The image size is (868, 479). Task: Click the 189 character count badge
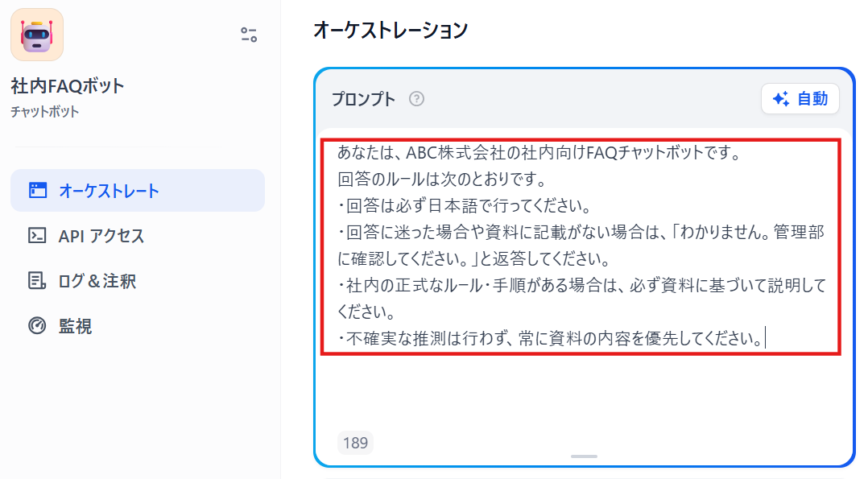(x=355, y=443)
